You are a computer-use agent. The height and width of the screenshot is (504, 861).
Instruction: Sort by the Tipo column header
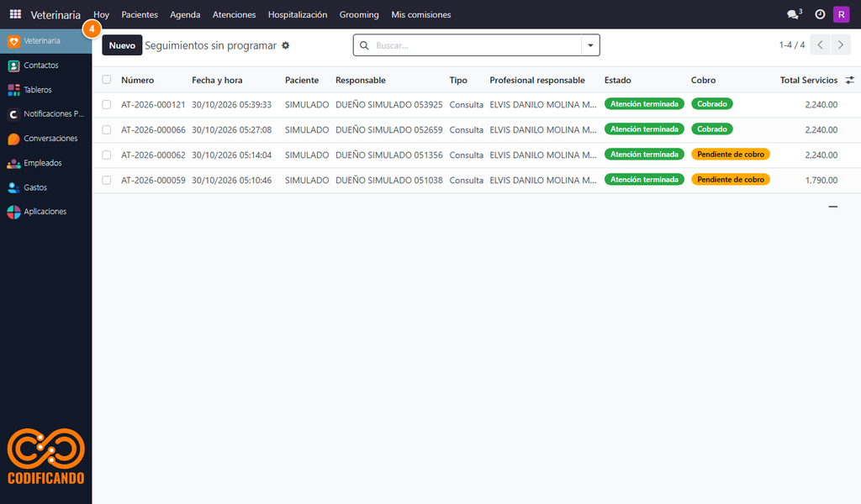(458, 80)
